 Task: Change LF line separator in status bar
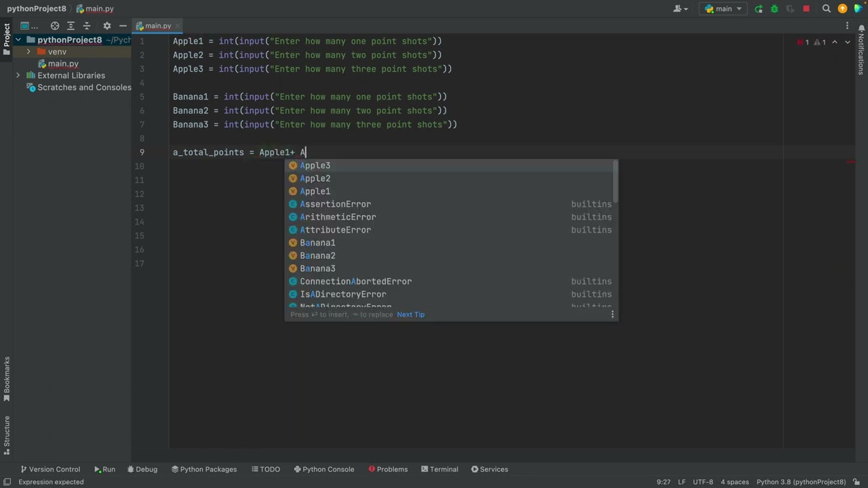pos(682,482)
